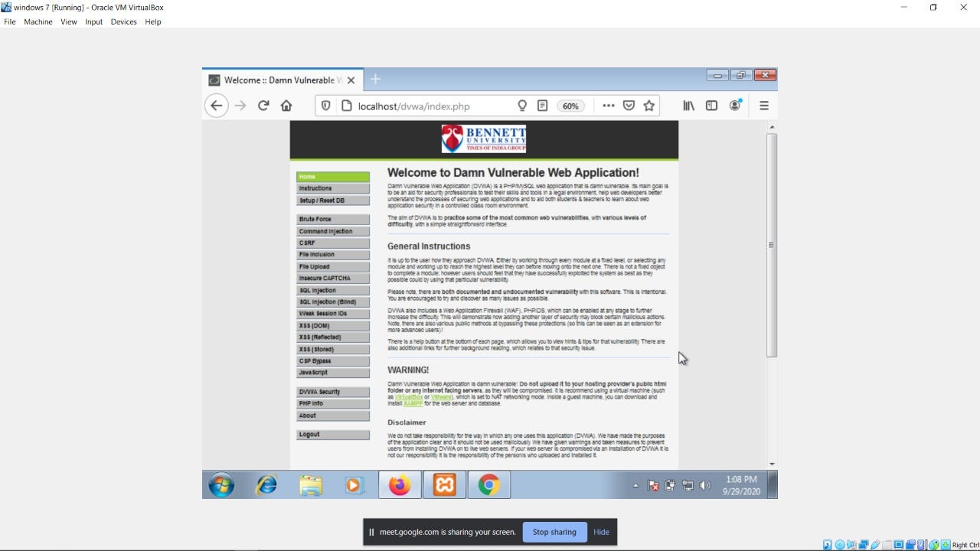Open XAMPP from the taskbar

(445, 485)
